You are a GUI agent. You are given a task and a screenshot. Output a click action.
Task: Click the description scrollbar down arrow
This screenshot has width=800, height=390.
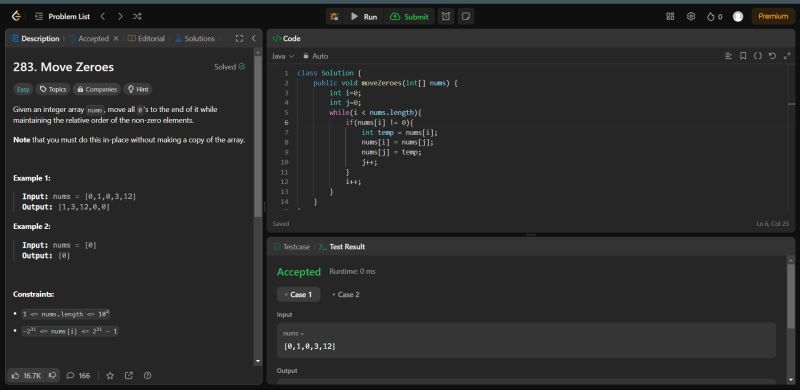pyautogui.click(x=258, y=361)
